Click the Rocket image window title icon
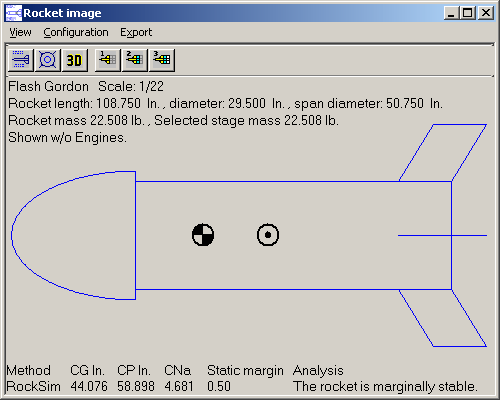The image size is (500, 400). pos(14,13)
